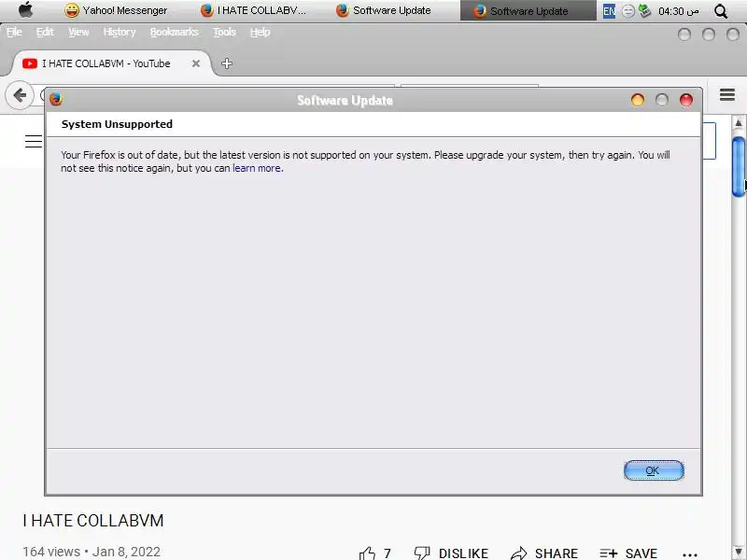Screen dimensions: 747x560
Task: Open the learn more link
Action: pos(256,168)
